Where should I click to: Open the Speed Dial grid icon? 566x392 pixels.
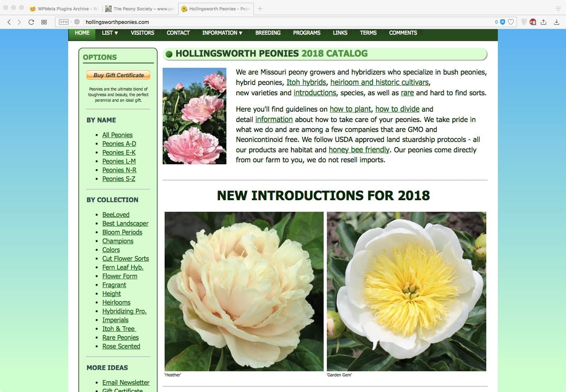click(x=44, y=22)
